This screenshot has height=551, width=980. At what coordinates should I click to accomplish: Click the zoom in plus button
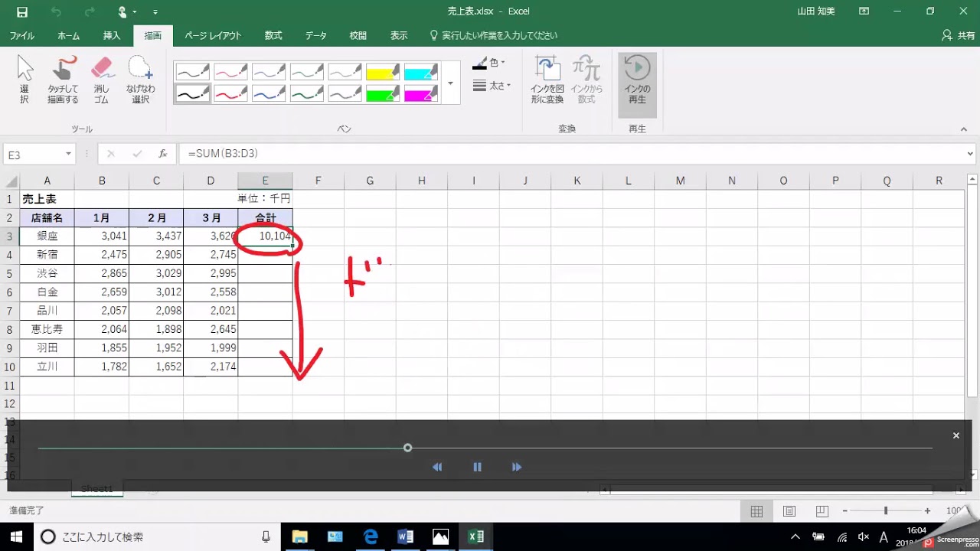(927, 511)
